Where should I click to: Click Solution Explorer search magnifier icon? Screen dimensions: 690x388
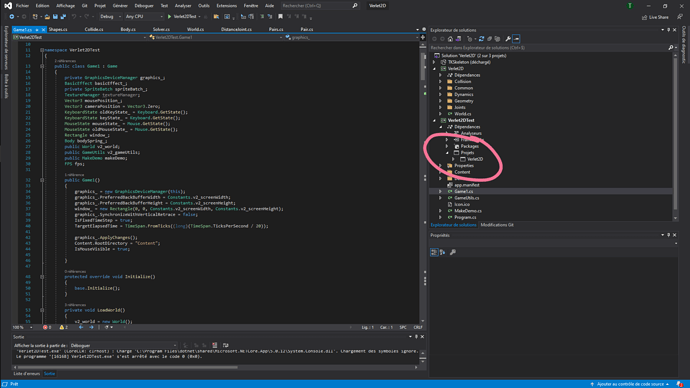point(671,48)
